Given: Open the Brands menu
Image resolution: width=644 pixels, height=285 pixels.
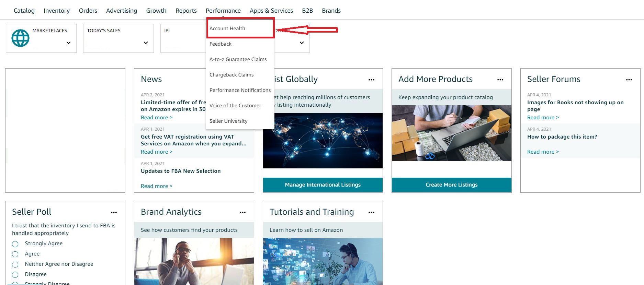Looking at the screenshot, I should coord(331,11).
